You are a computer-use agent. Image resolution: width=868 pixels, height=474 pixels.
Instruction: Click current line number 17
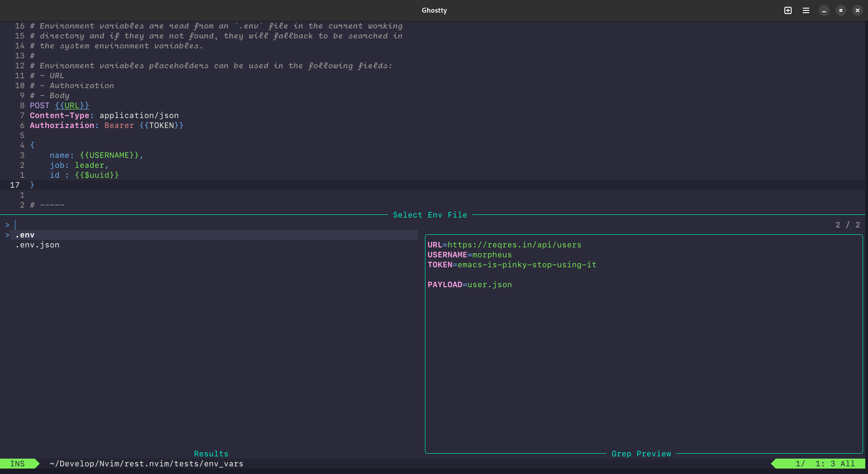tap(15, 185)
